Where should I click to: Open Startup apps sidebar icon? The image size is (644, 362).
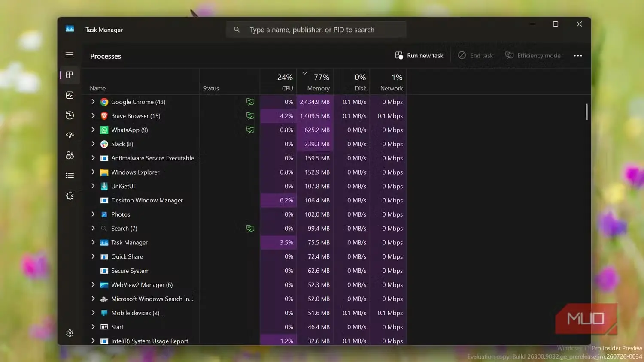(x=70, y=135)
